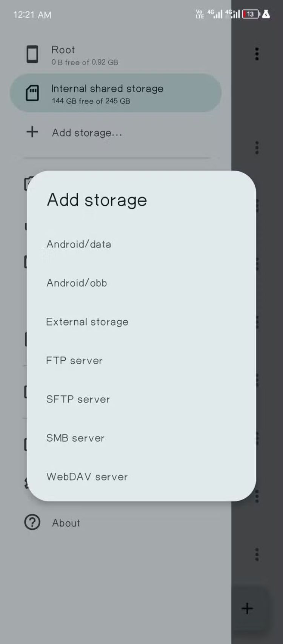
Task: Click the About question mark icon
Action: [x=32, y=523]
